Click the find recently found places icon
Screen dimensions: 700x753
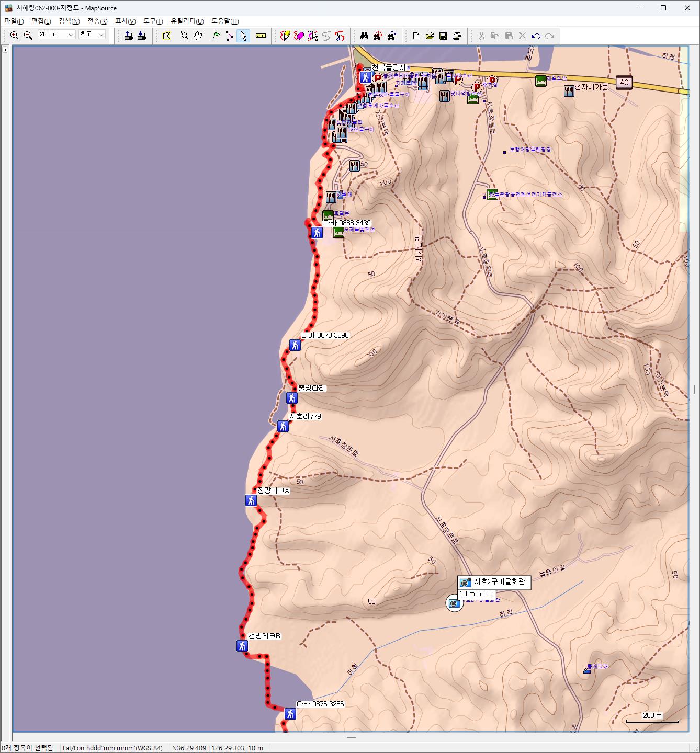392,36
